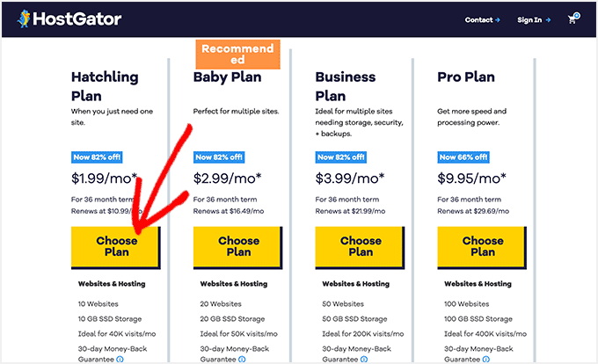This screenshot has height=364, width=598.
Task: Choose the Hatchling Plan button
Action: (116, 246)
